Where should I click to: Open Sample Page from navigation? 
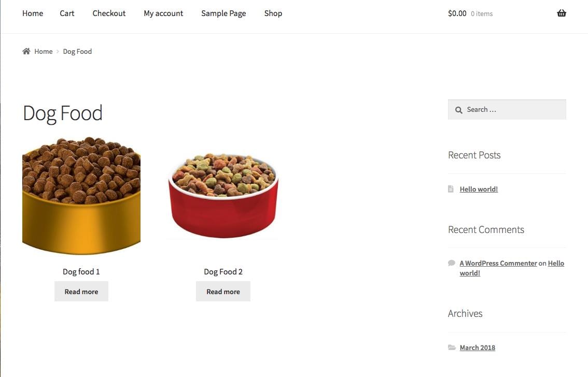coord(223,13)
